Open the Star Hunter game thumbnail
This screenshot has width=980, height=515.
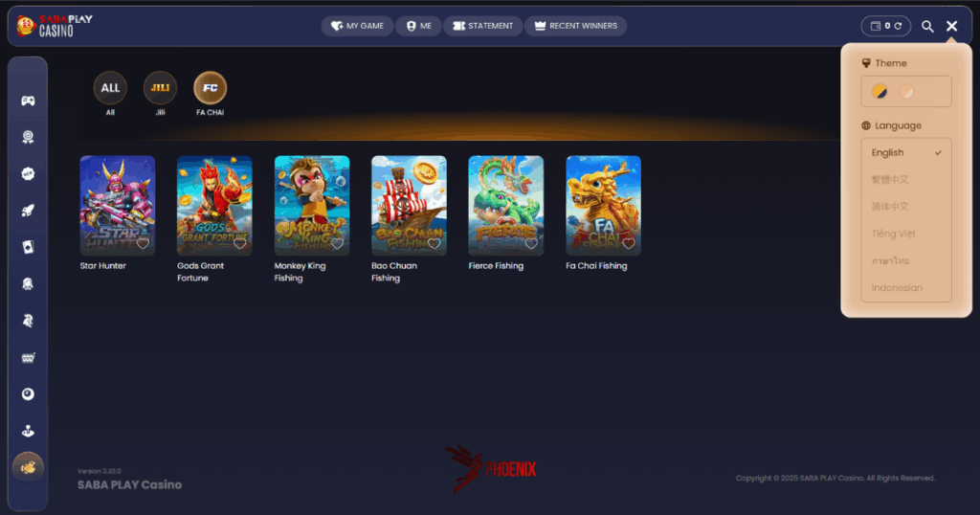pyautogui.click(x=118, y=206)
